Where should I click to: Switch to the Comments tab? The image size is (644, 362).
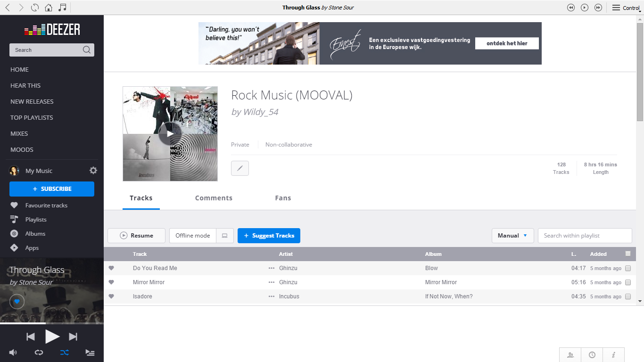tap(214, 198)
